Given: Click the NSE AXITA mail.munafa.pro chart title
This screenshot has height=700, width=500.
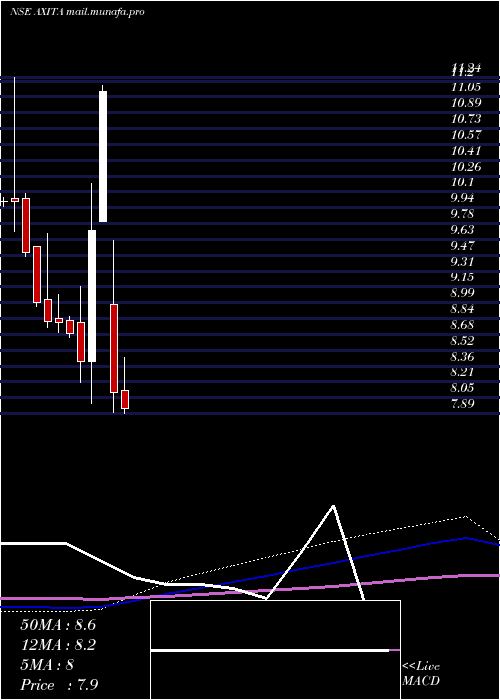Looking at the screenshot, I should point(77,12).
